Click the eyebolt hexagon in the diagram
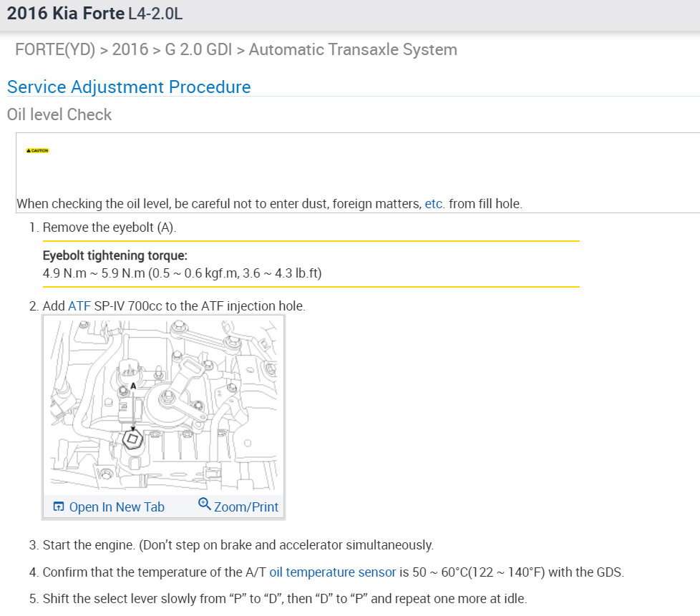Screen dimensions: 700x616 pyautogui.click(x=132, y=439)
